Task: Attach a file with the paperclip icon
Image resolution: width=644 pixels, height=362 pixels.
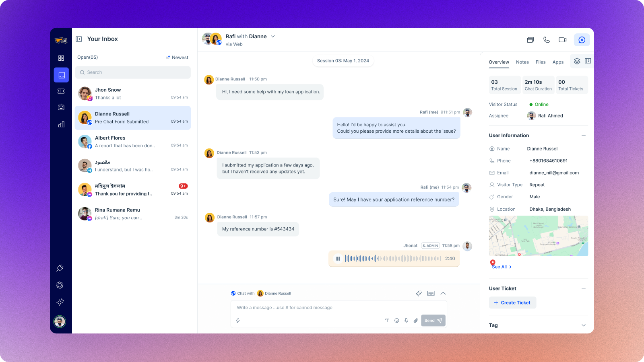Action: coord(416,321)
